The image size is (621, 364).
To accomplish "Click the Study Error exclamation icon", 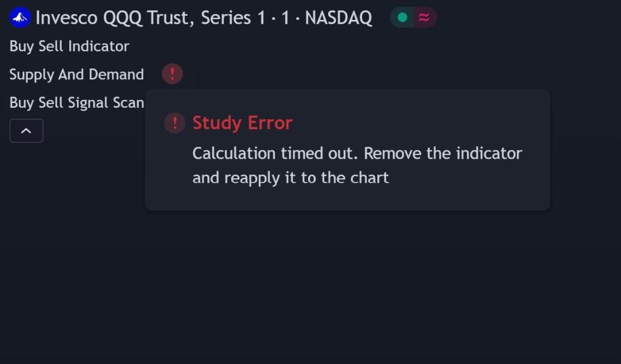I will point(174,123).
